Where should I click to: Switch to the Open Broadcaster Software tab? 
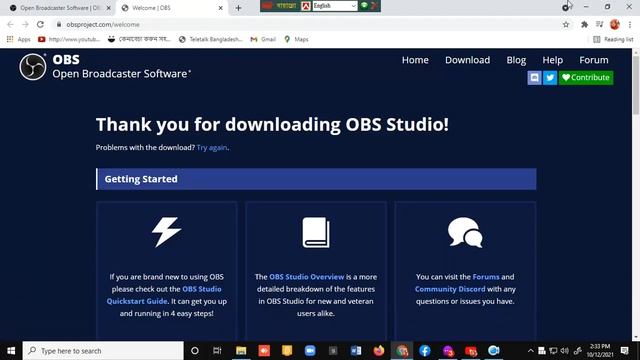(60, 8)
